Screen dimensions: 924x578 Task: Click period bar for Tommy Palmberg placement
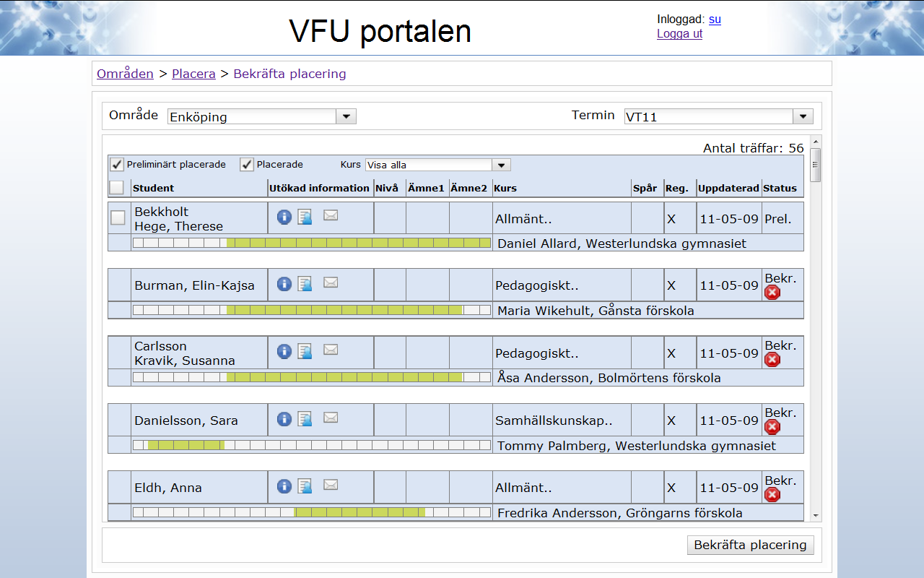(x=312, y=444)
